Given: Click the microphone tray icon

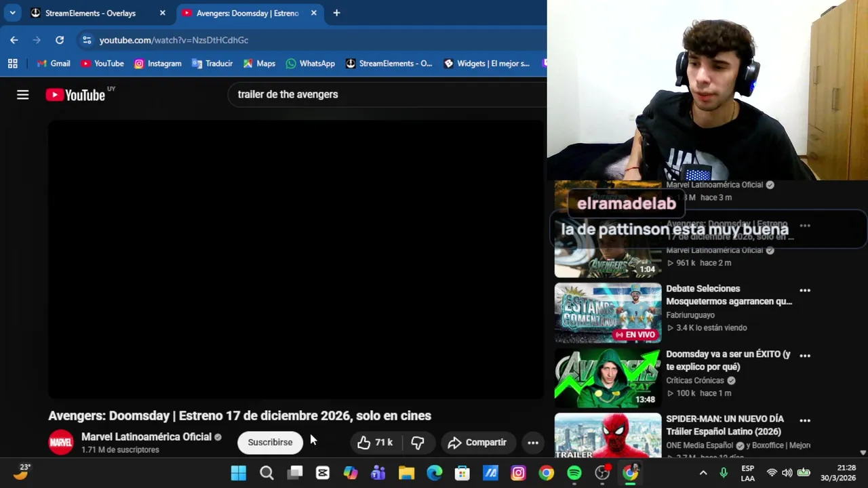Looking at the screenshot, I should tap(724, 473).
